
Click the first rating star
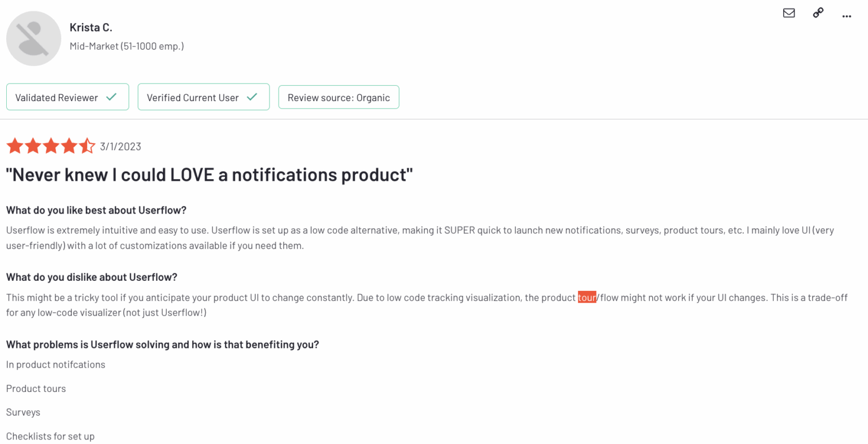tap(15, 146)
